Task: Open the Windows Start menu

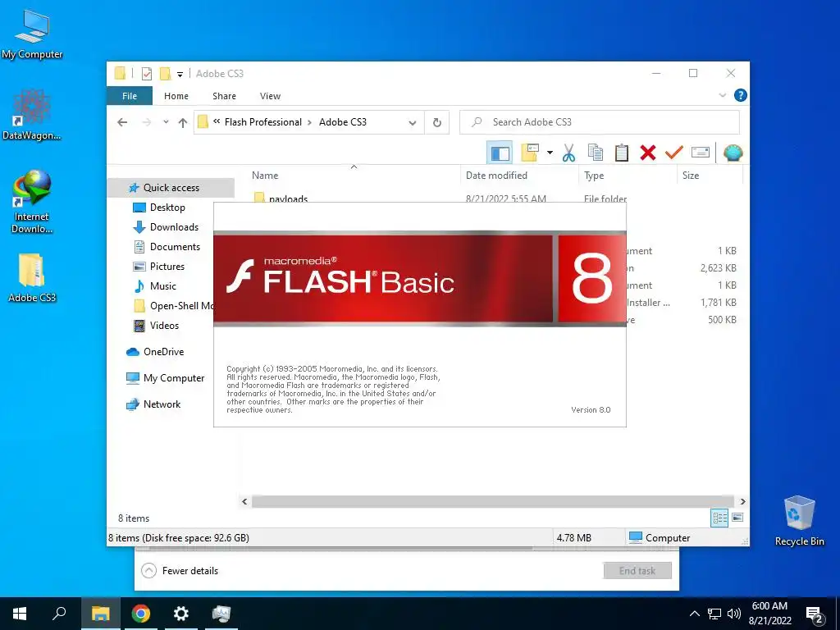Action: pyautogui.click(x=20, y=614)
